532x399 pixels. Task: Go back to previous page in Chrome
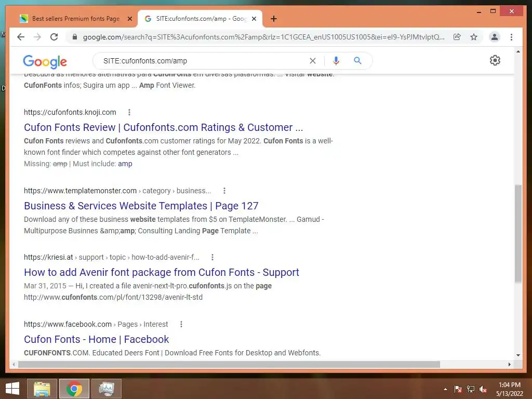click(x=21, y=37)
